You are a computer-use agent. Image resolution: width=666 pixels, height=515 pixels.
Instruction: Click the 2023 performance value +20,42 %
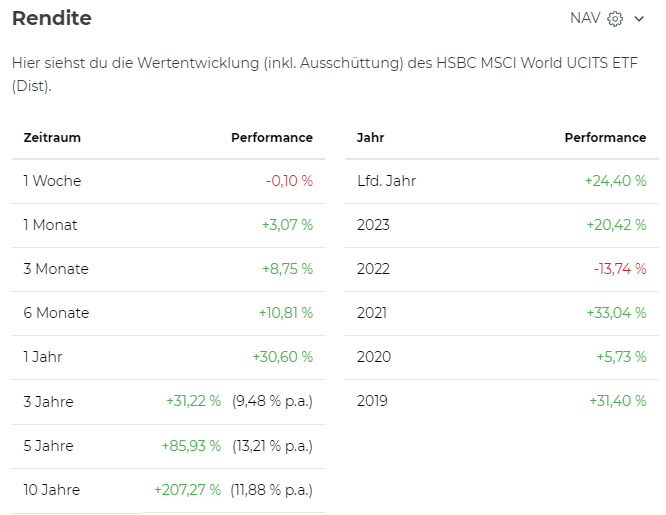coord(616,225)
